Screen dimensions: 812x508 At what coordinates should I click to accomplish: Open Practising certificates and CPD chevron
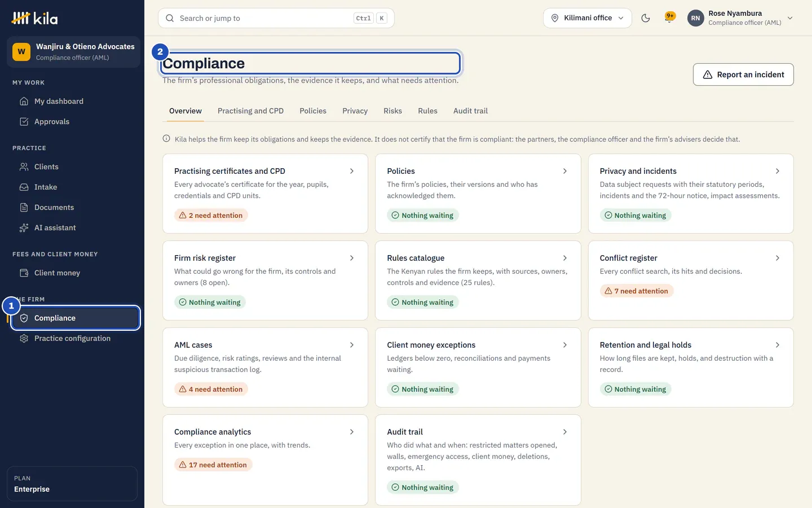point(352,171)
